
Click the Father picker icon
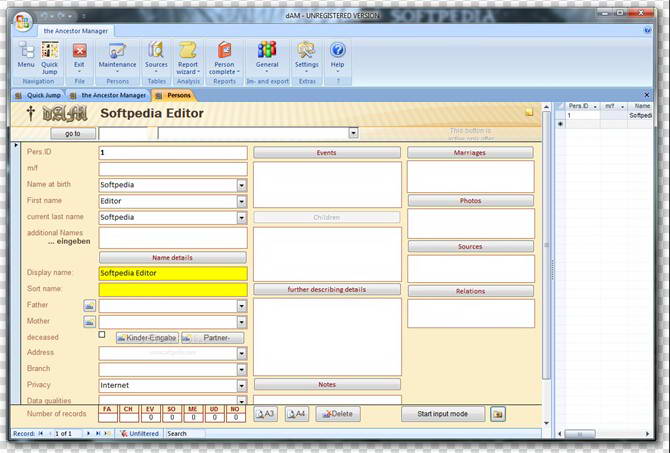tap(89, 306)
